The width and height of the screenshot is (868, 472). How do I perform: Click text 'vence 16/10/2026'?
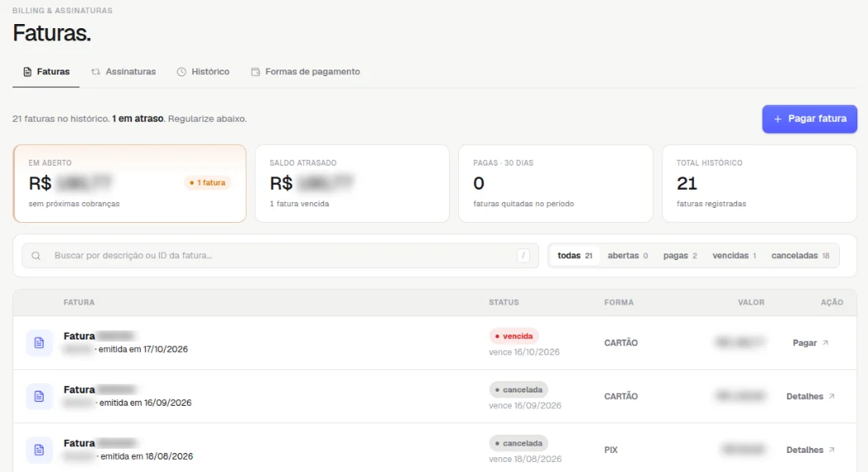[524, 352]
